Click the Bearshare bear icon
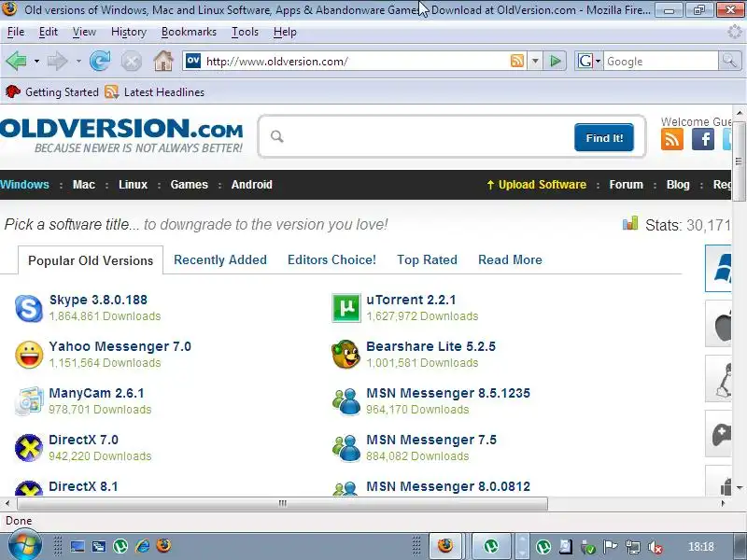 [x=345, y=355]
